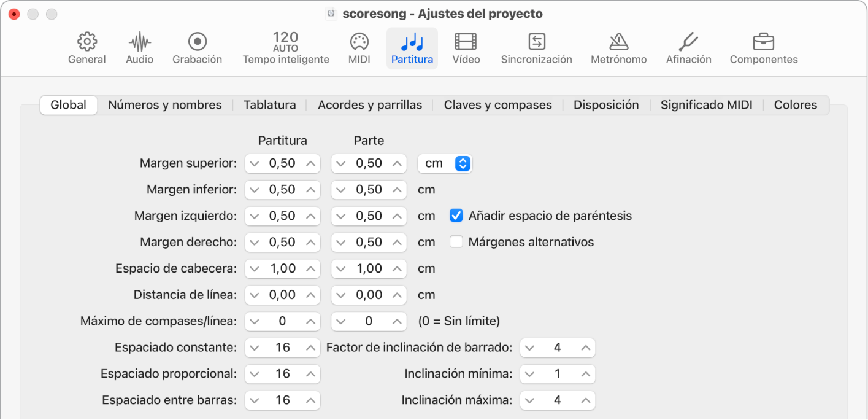Select the Claves y compases tab
The width and height of the screenshot is (868, 420).
coord(497,105)
